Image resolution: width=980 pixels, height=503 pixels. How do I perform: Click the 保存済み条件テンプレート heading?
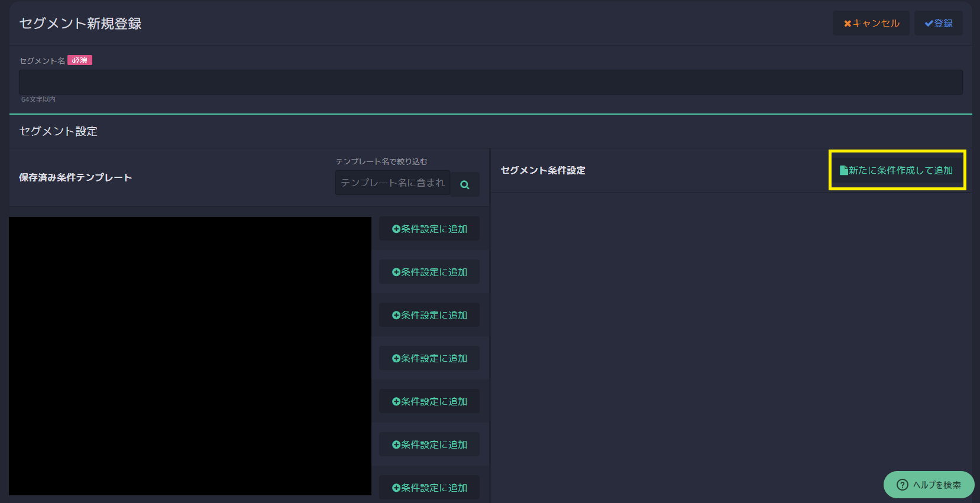tap(75, 177)
